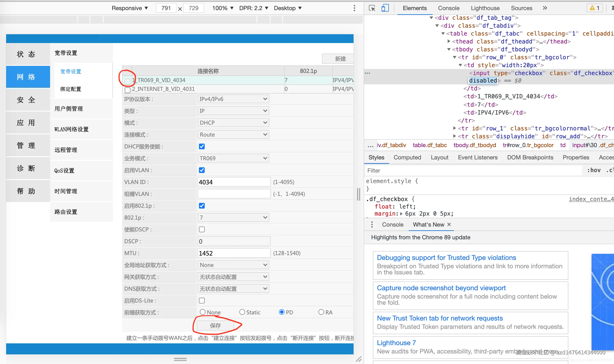Click the inspect element picker icon

pyautogui.click(x=372, y=8)
